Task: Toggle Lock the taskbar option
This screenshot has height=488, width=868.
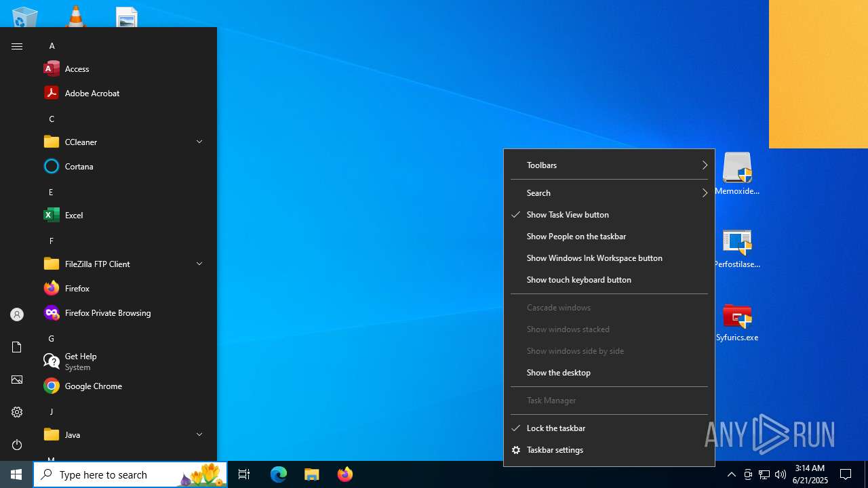Action: tap(609, 428)
